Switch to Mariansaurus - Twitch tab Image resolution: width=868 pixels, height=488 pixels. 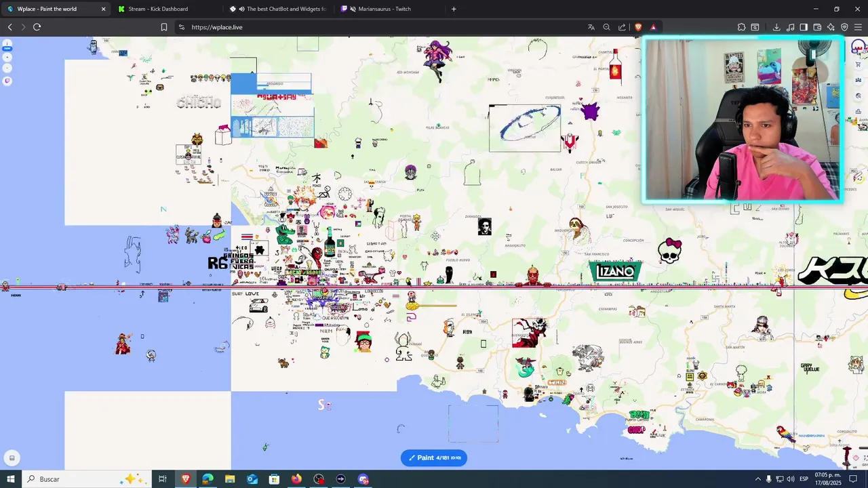click(x=390, y=9)
